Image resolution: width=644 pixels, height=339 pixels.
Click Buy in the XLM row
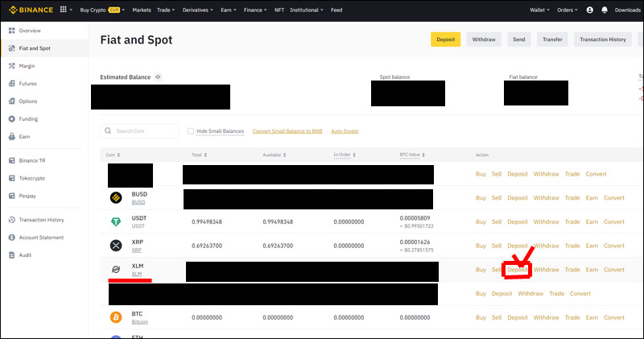click(x=481, y=270)
